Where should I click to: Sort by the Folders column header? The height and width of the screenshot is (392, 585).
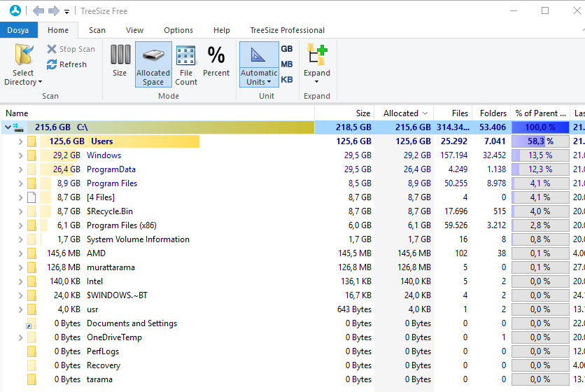[491, 113]
